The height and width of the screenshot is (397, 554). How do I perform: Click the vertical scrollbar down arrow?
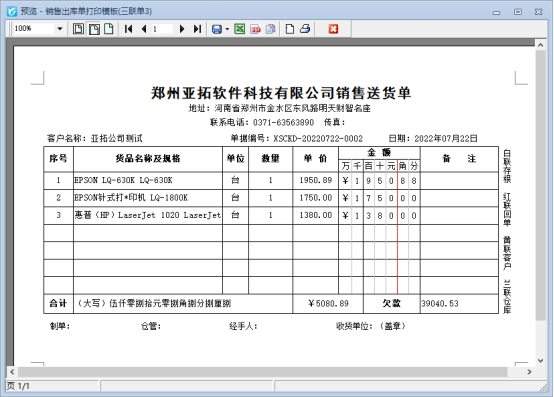point(540,361)
